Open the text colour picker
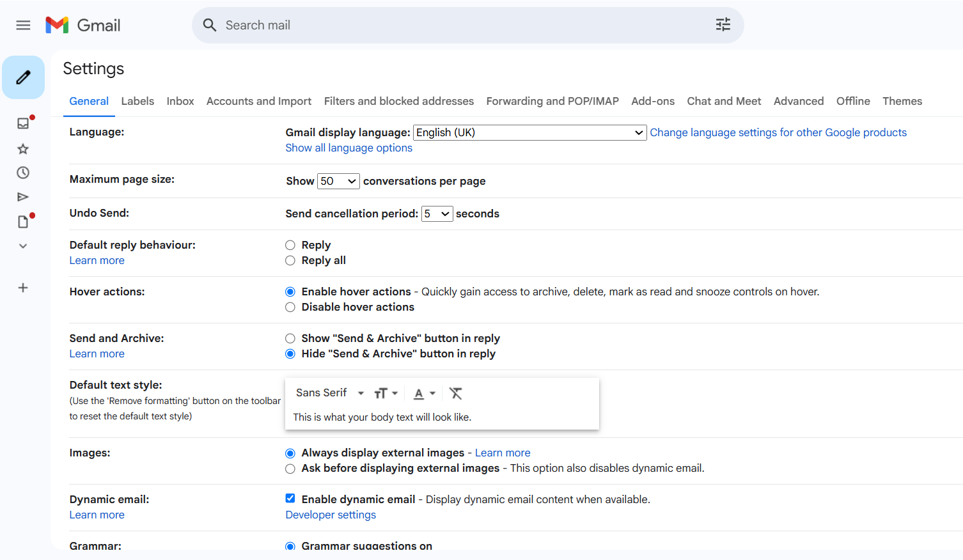 [424, 393]
